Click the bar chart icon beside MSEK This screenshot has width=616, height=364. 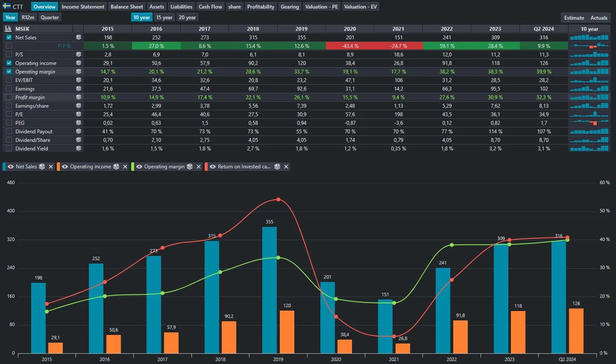[x=8, y=29]
